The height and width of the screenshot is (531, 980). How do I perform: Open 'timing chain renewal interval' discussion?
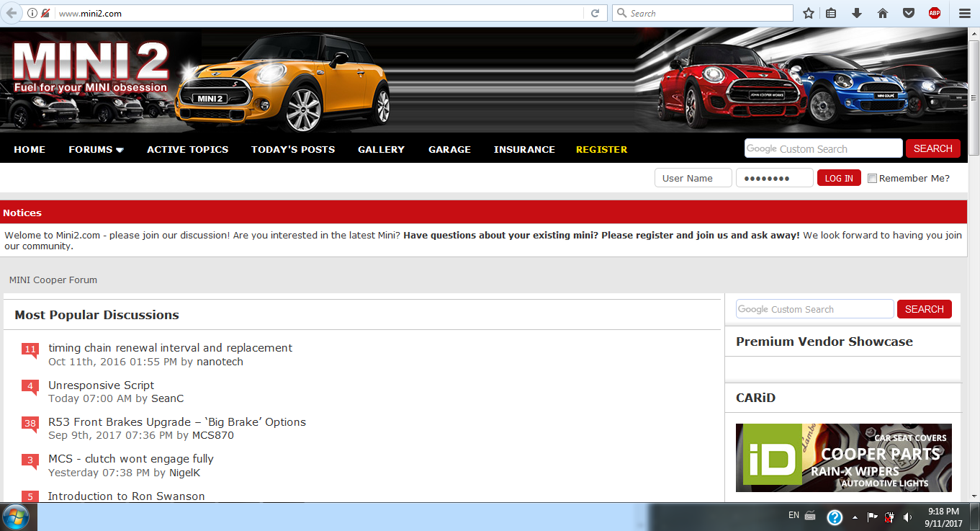(x=170, y=348)
